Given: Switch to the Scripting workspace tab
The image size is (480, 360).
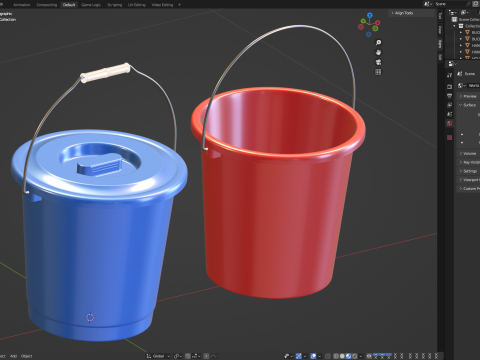Looking at the screenshot, I should click(x=115, y=5).
